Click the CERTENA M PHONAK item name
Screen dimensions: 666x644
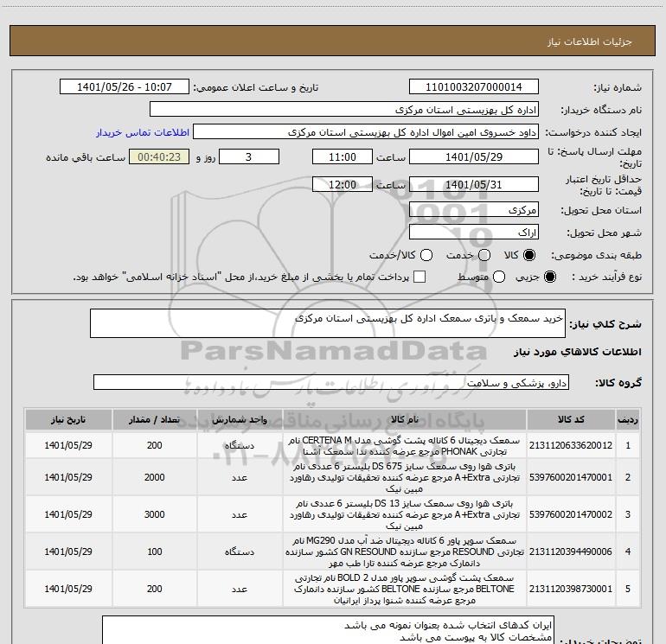coord(405,446)
